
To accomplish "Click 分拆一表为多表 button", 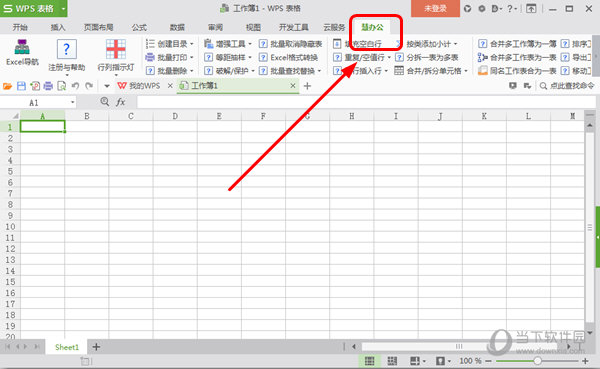I will pos(427,57).
